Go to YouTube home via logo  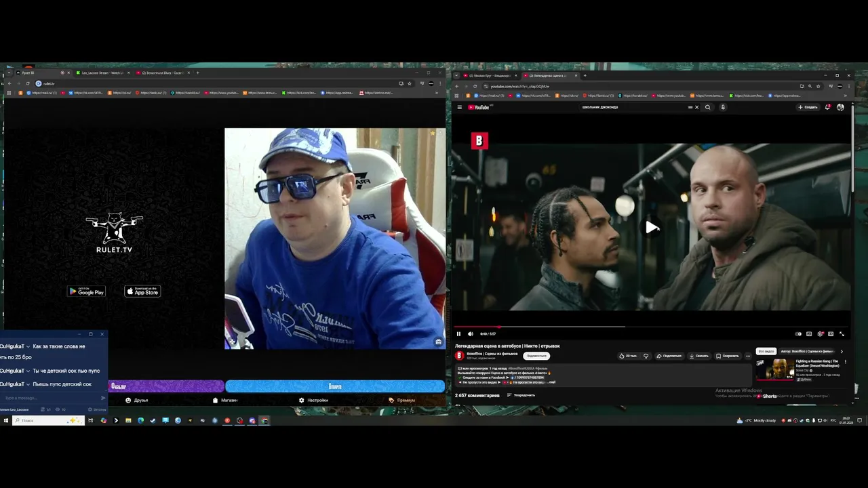coord(479,107)
